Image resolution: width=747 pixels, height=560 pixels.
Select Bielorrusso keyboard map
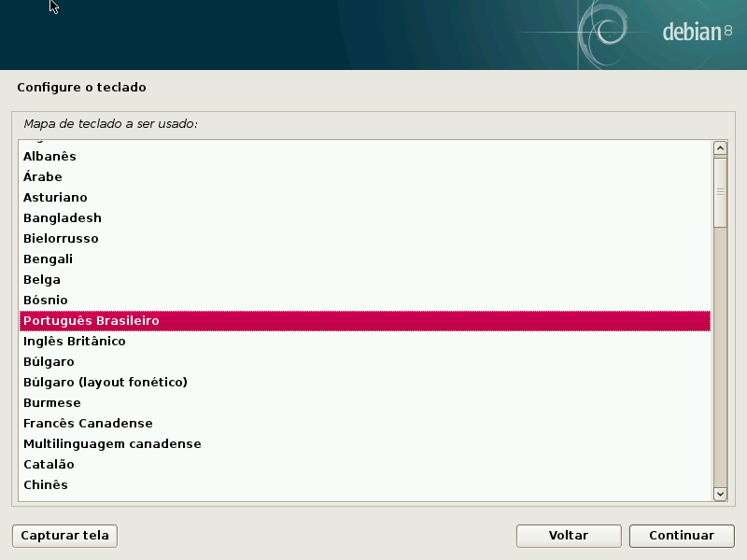point(61,239)
